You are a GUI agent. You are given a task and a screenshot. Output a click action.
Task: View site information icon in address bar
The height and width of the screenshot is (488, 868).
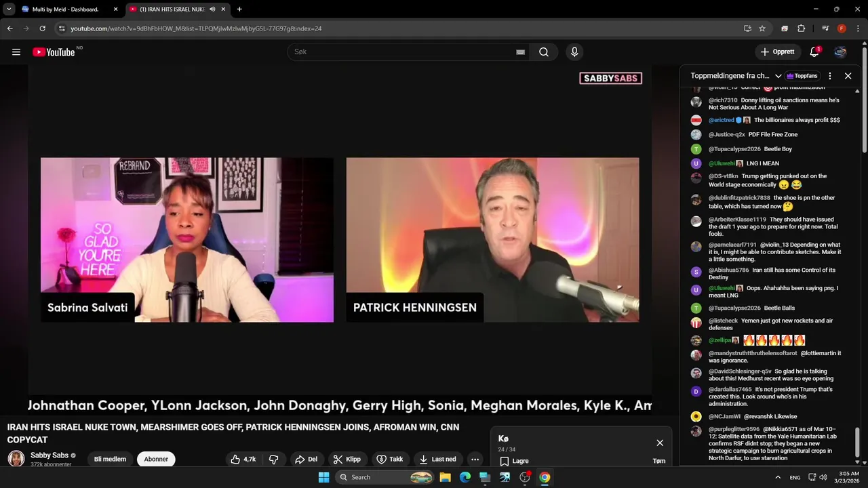click(62, 28)
